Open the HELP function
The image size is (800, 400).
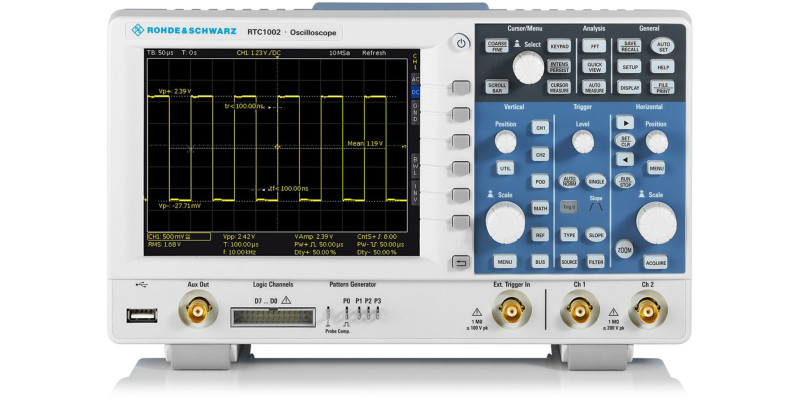pyautogui.click(x=662, y=66)
